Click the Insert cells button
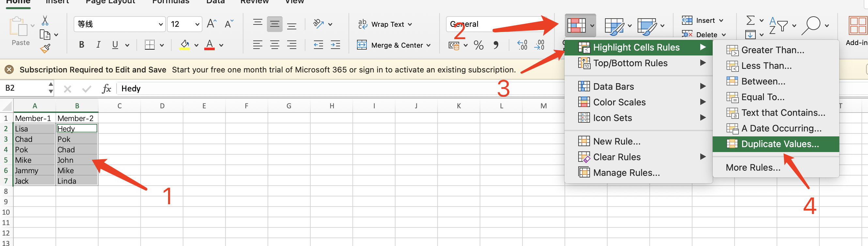Image resolution: width=868 pixels, height=246 pixels. click(x=699, y=21)
